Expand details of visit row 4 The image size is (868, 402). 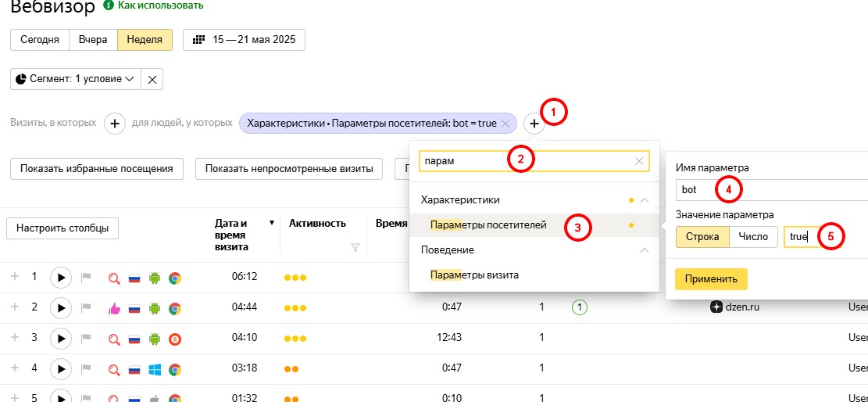[x=16, y=368]
